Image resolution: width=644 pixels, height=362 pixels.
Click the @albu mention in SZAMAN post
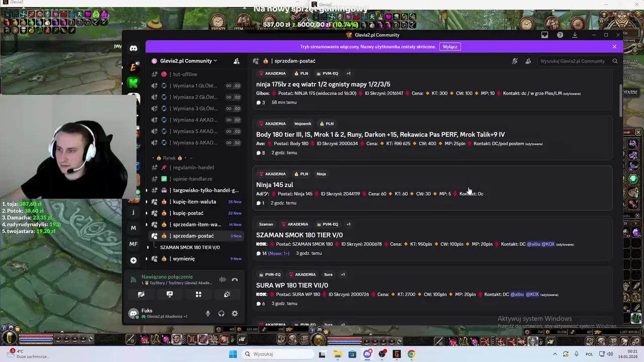pos(533,244)
